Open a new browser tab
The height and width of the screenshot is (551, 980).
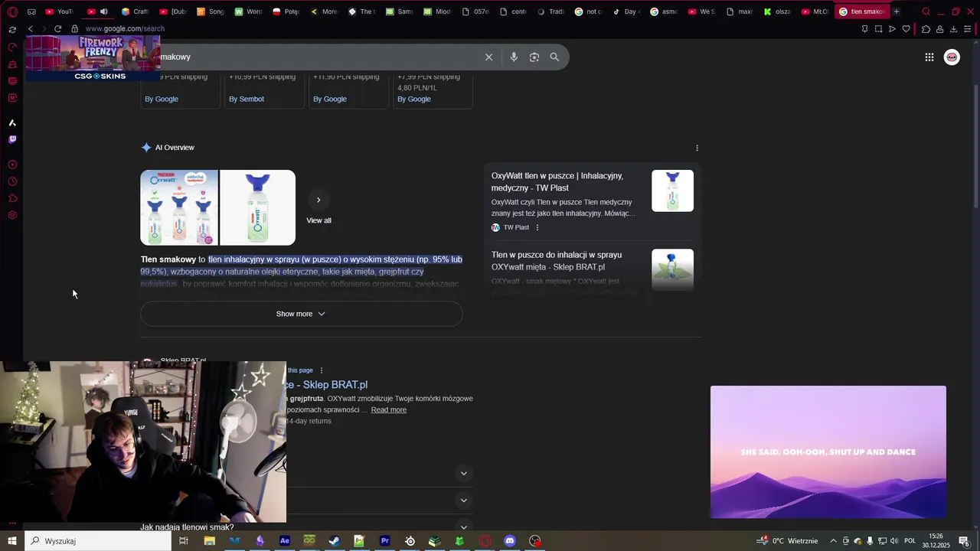[x=896, y=11]
